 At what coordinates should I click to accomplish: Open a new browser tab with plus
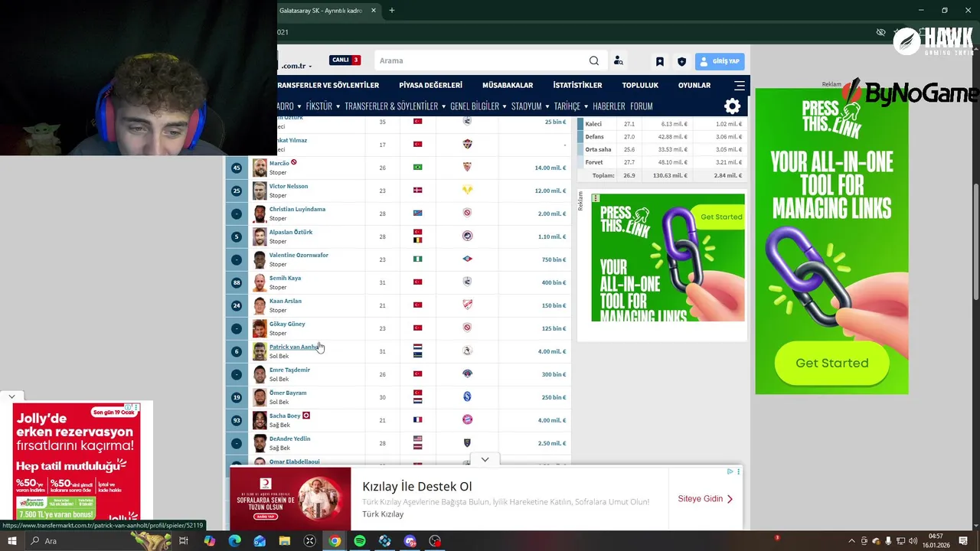tap(391, 11)
